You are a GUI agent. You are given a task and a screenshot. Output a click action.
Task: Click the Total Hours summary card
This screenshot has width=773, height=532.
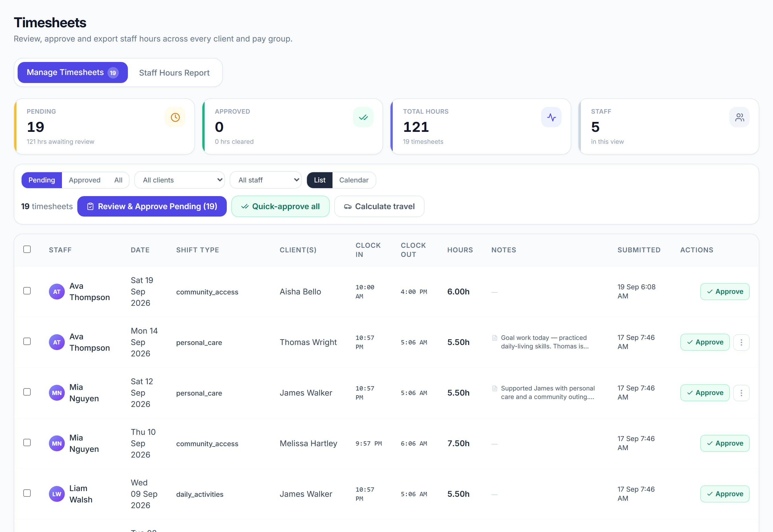[480, 126]
